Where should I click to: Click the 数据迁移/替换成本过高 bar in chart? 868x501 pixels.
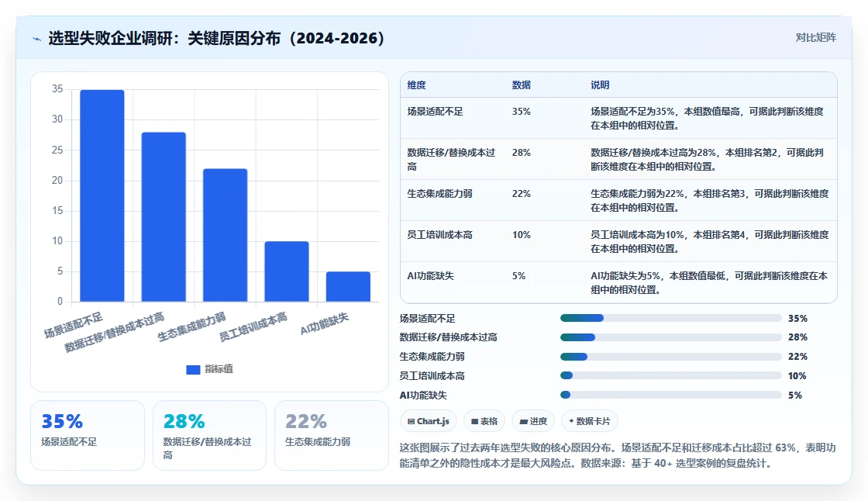tap(164, 216)
